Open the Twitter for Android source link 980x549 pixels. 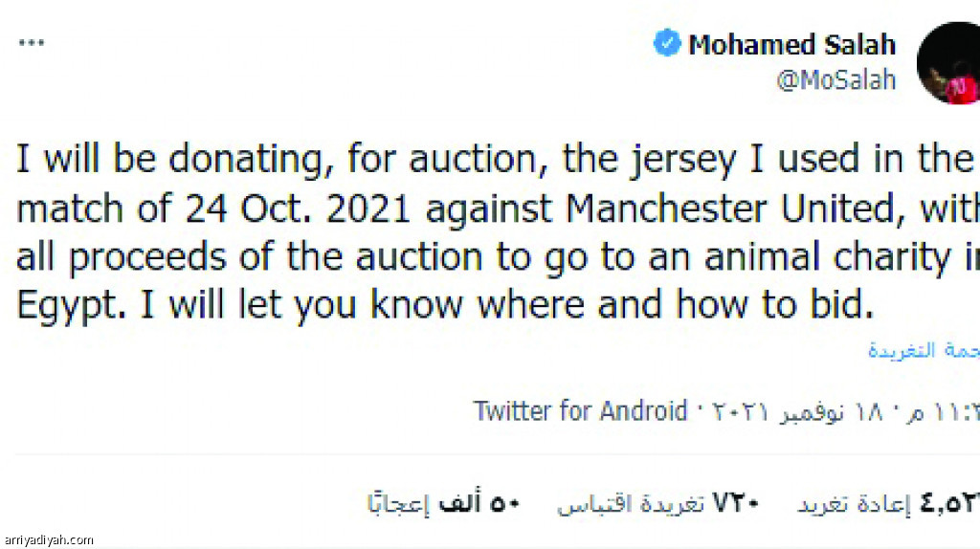580,411
